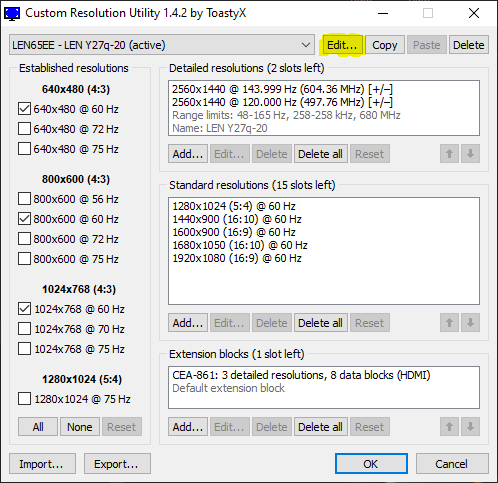Click Edit under Extension blocks
498x483 pixels.
tap(230, 426)
